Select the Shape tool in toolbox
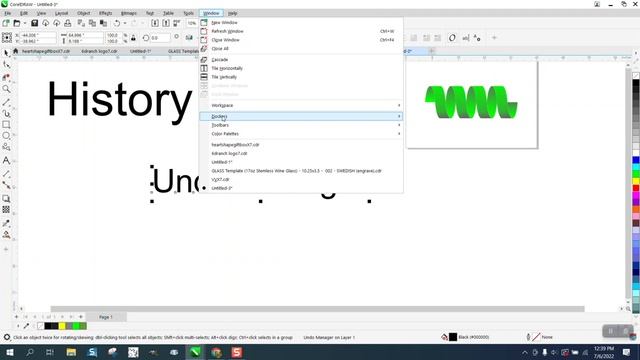Image resolution: width=640 pixels, height=360 pixels. click(6, 65)
